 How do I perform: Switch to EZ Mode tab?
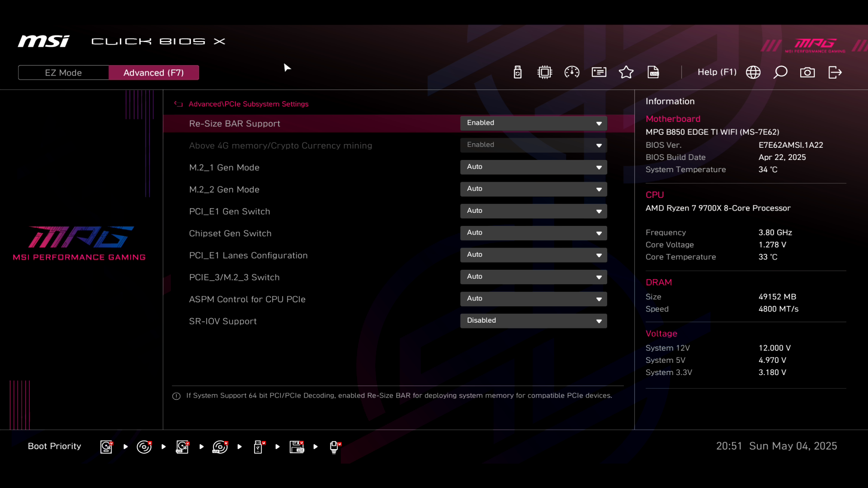coord(63,73)
